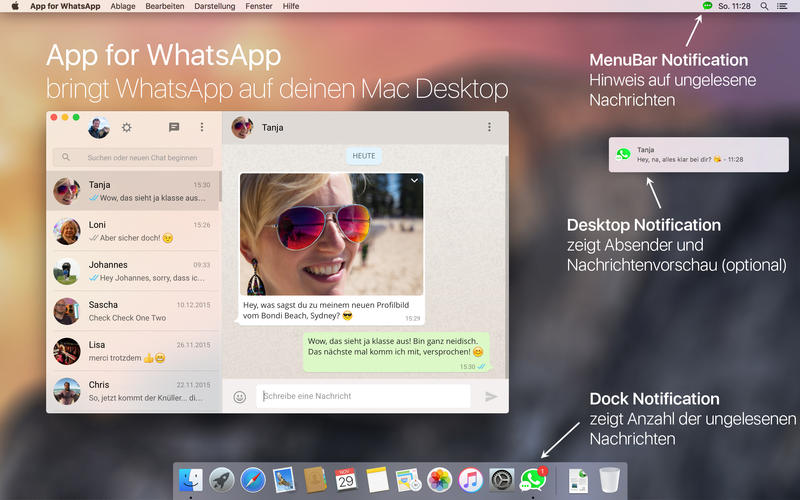Click the chat list scrollbar
The width and height of the screenshot is (800, 500).
[x=220, y=186]
